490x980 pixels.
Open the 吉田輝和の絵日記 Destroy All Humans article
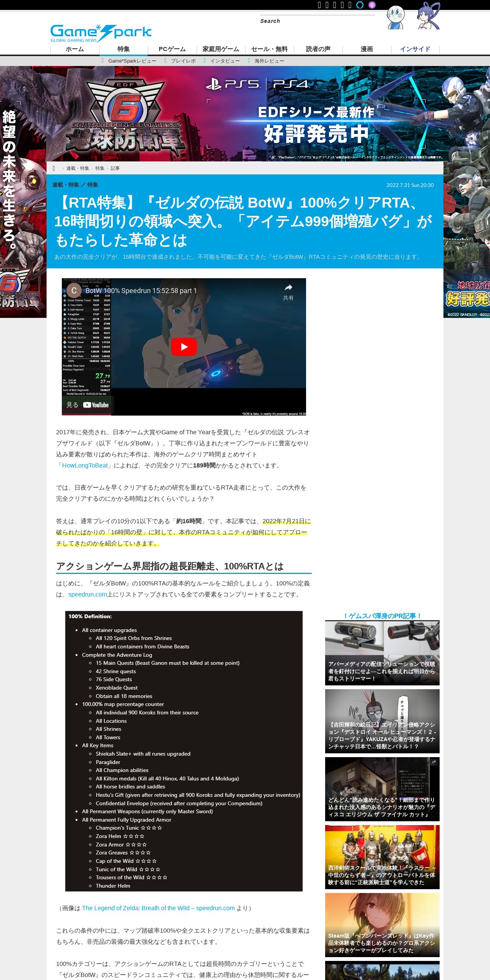(382, 721)
